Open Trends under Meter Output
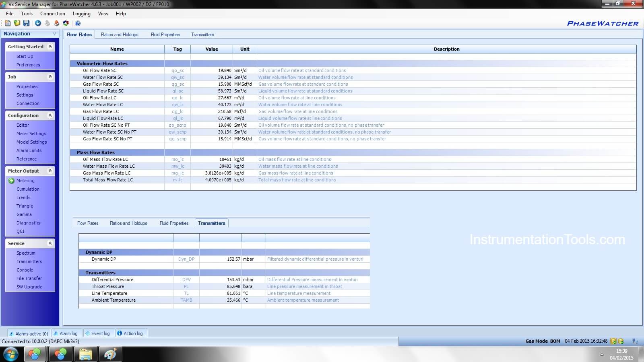 tap(23, 197)
